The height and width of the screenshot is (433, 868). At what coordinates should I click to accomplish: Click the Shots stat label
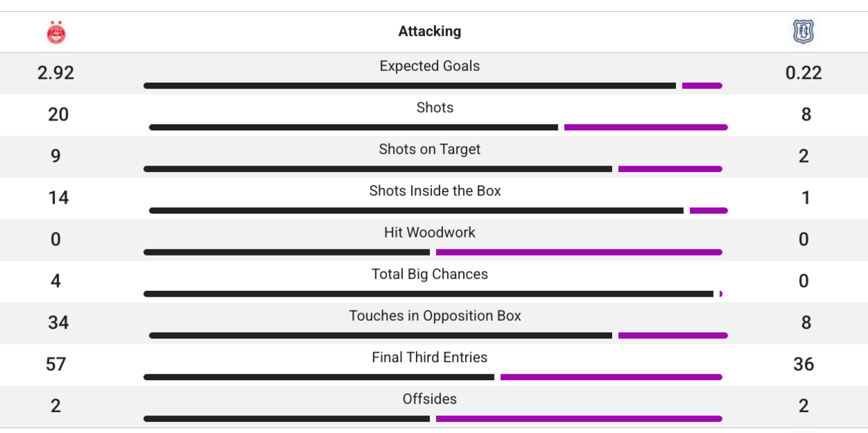[x=435, y=108]
